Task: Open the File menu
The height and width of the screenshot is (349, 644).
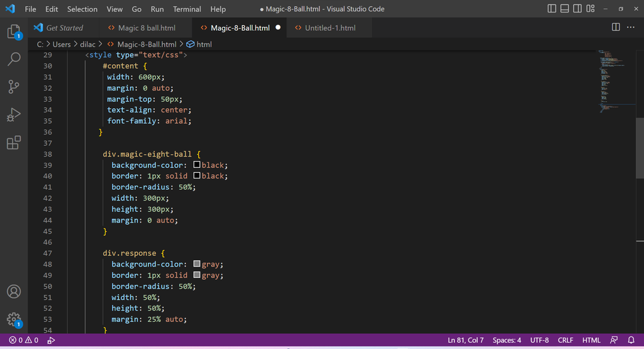Action: coord(30,9)
